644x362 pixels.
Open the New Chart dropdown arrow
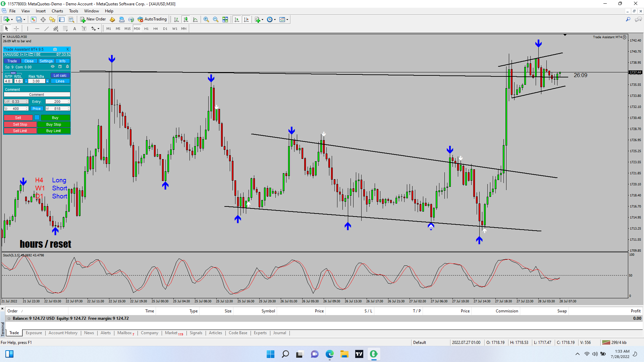coord(12,19)
